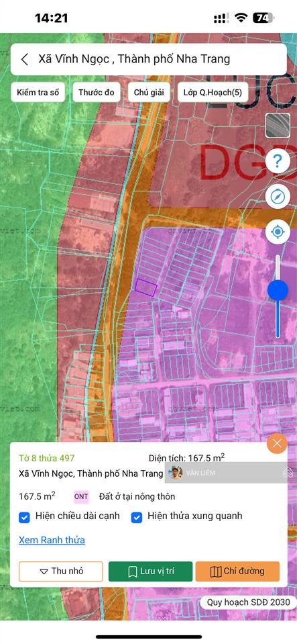
Task: Collapse panel with Thu nhỏ
Action: 61,571
